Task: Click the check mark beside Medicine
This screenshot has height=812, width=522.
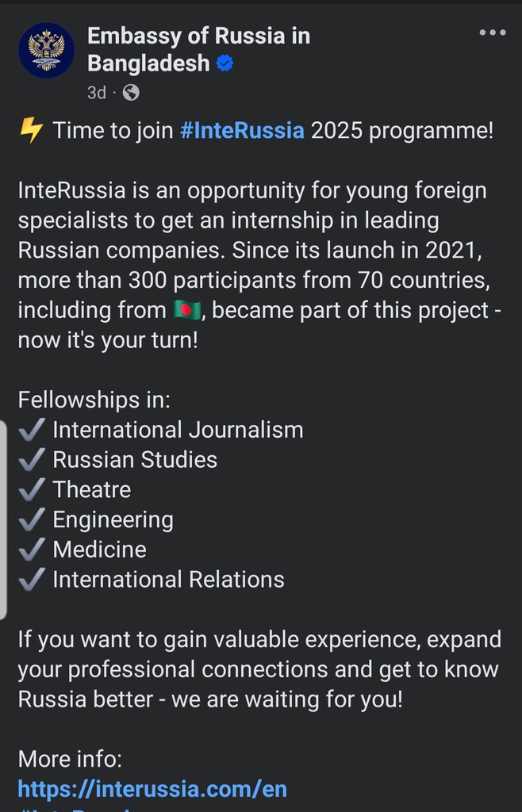Action: click(x=32, y=550)
